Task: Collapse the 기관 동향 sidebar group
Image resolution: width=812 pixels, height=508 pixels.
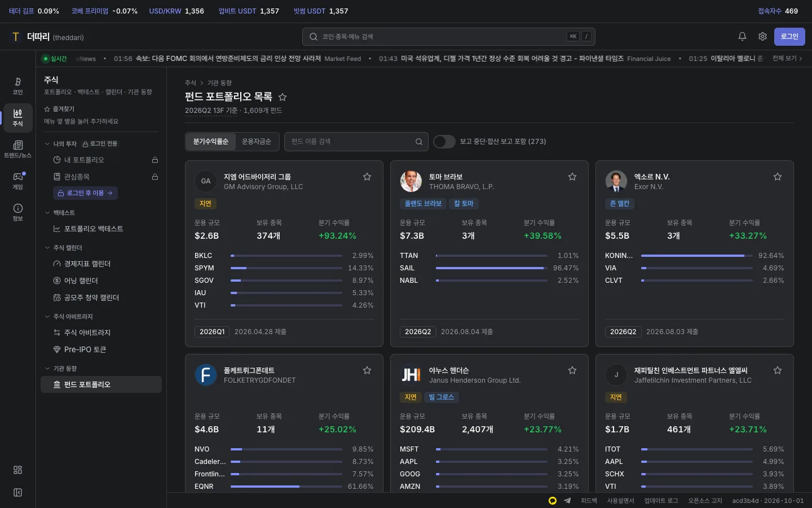Action: click(61, 369)
